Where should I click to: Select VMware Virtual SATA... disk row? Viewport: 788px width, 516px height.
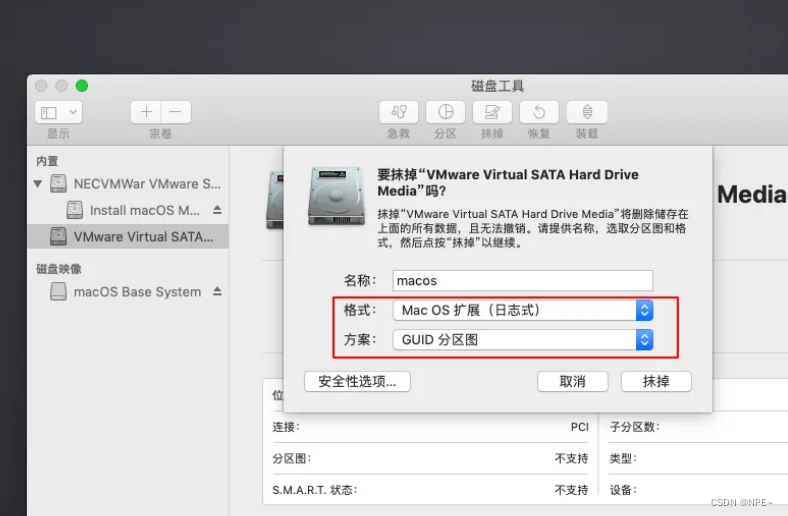point(128,237)
